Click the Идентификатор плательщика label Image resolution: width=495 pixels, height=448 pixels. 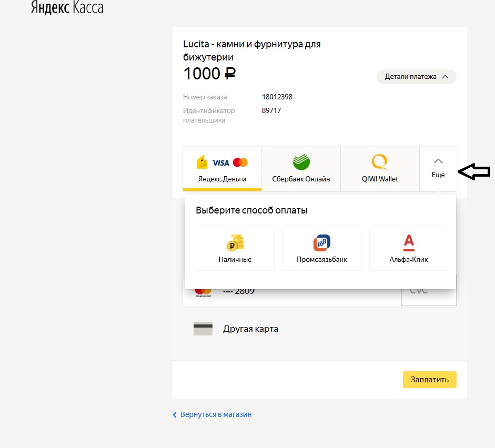pyautogui.click(x=209, y=115)
